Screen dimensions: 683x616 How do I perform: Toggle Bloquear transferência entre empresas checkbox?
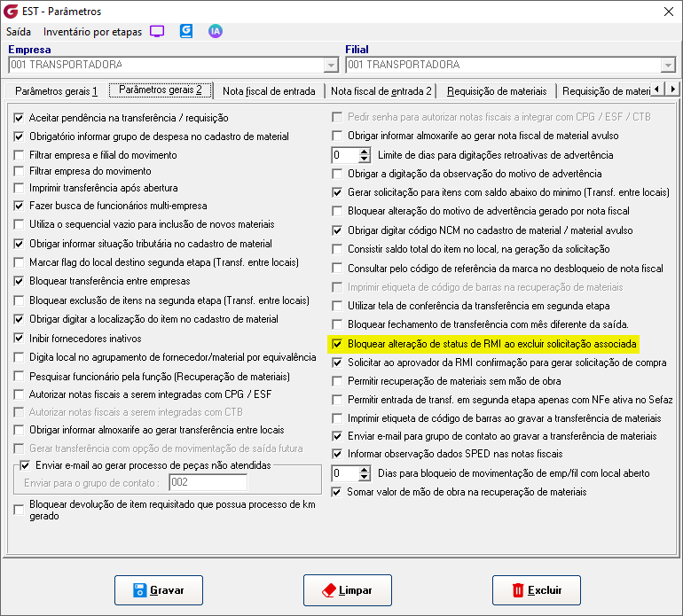tap(19, 281)
